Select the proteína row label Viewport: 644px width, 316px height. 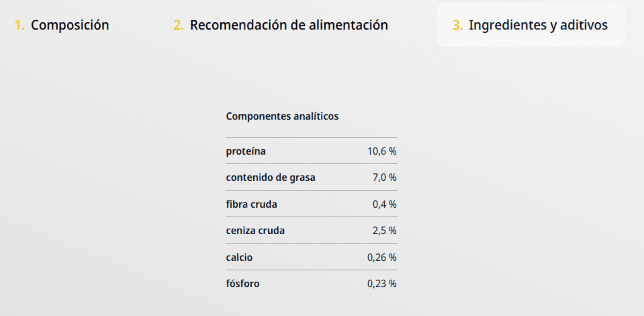tap(246, 151)
